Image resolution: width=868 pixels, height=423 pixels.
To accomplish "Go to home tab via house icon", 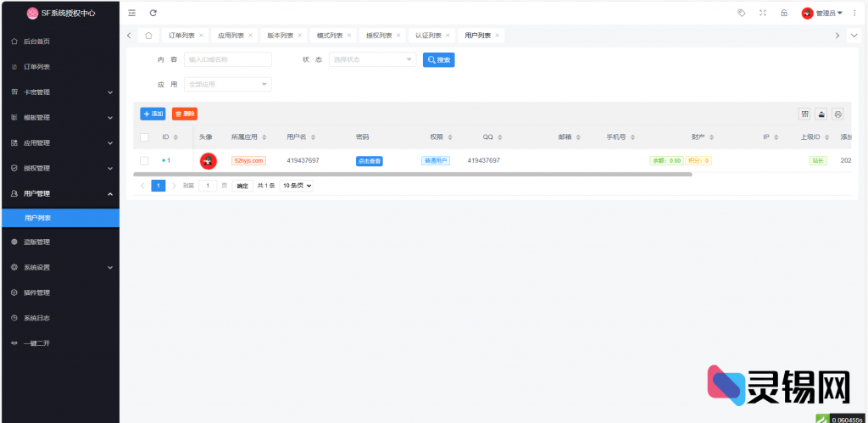I will 148,36.
